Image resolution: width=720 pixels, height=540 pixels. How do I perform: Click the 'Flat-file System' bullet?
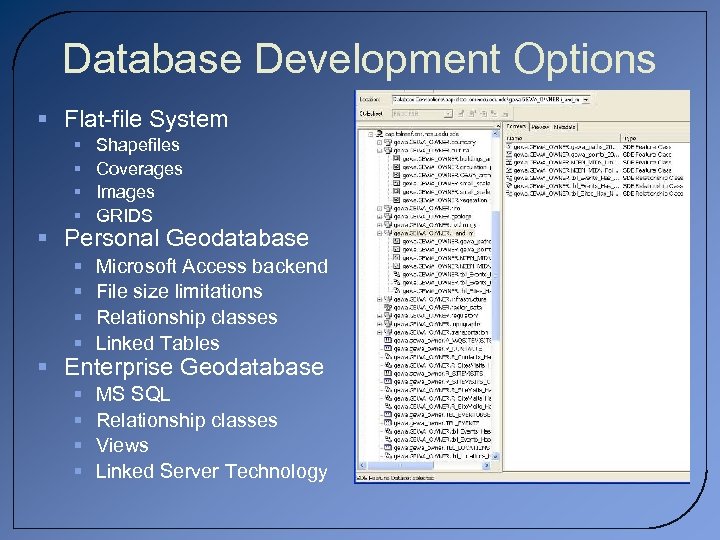pyautogui.click(x=146, y=119)
